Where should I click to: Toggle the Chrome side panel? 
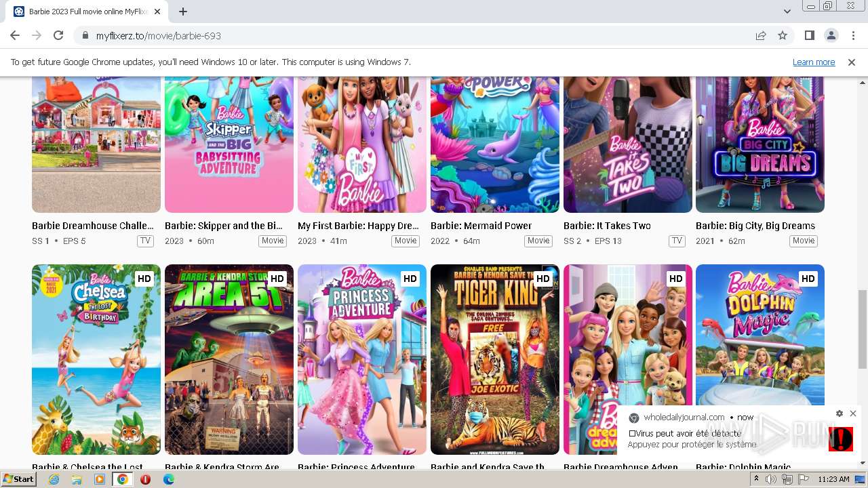tap(810, 35)
